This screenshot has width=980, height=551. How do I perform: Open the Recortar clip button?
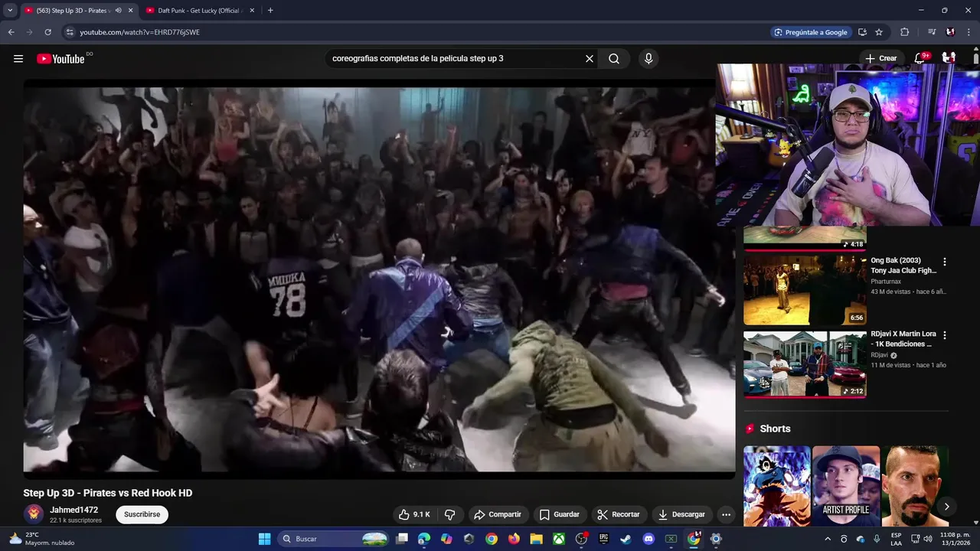pyautogui.click(x=619, y=514)
